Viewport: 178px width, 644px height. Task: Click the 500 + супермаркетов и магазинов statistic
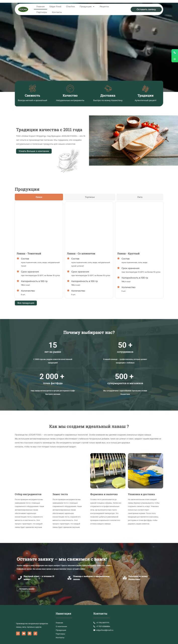click(x=125, y=379)
